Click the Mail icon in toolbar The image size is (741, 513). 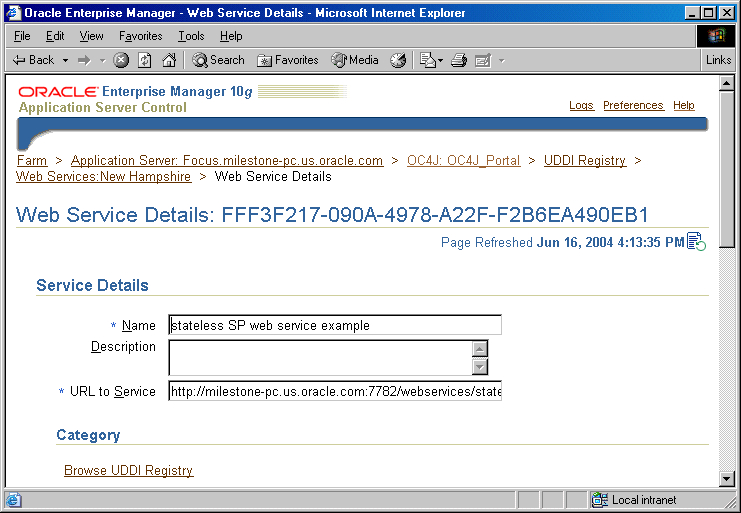(x=428, y=60)
